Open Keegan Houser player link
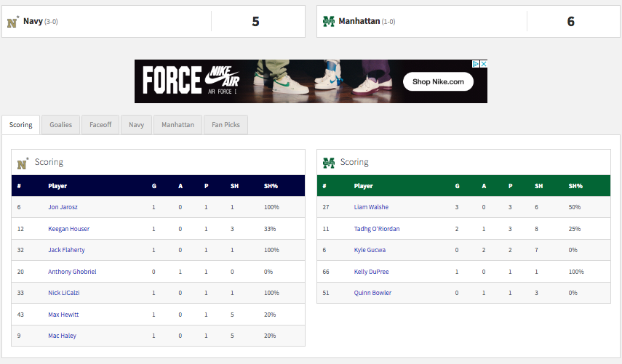This screenshot has height=364, width=622. [x=68, y=229]
